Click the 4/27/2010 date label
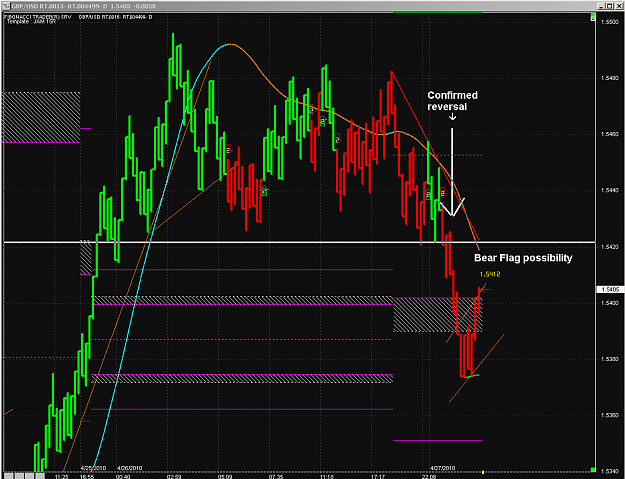The height and width of the screenshot is (479, 625). pos(442,468)
